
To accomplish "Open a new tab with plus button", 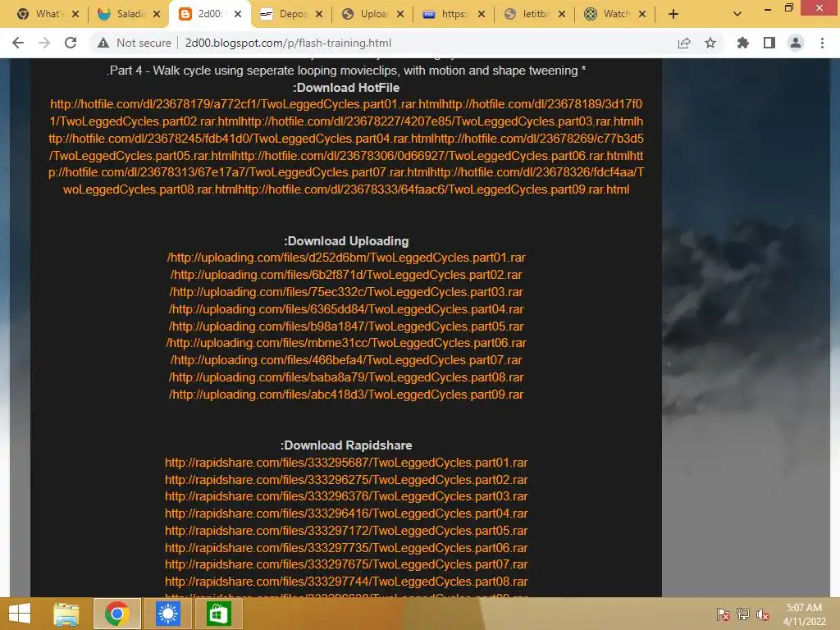I will click(x=673, y=15).
